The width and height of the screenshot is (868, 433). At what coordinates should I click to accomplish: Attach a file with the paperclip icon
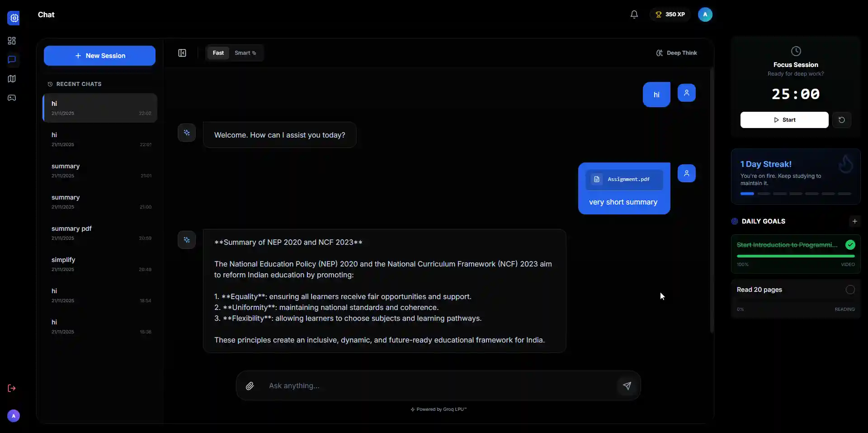point(250,386)
